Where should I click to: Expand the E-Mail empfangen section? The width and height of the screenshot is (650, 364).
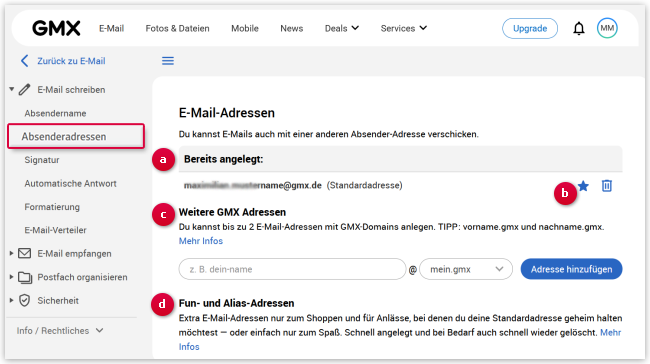coord(12,253)
